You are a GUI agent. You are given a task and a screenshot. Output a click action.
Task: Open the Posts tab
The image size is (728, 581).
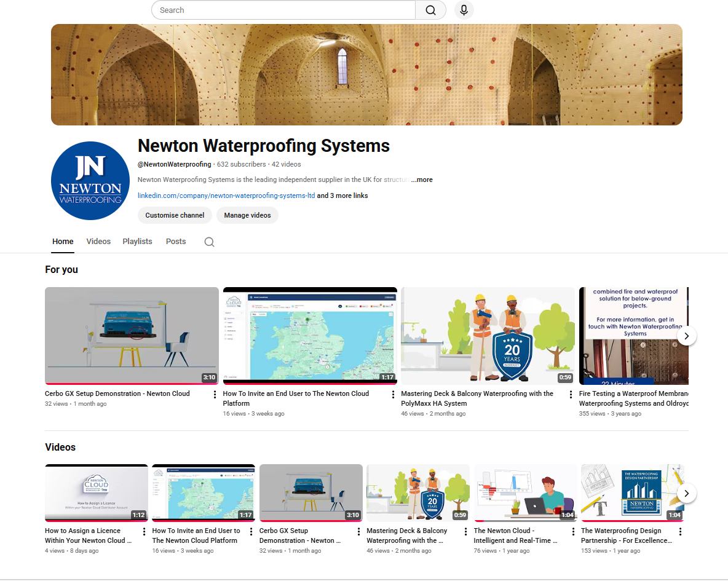click(176, 242)
